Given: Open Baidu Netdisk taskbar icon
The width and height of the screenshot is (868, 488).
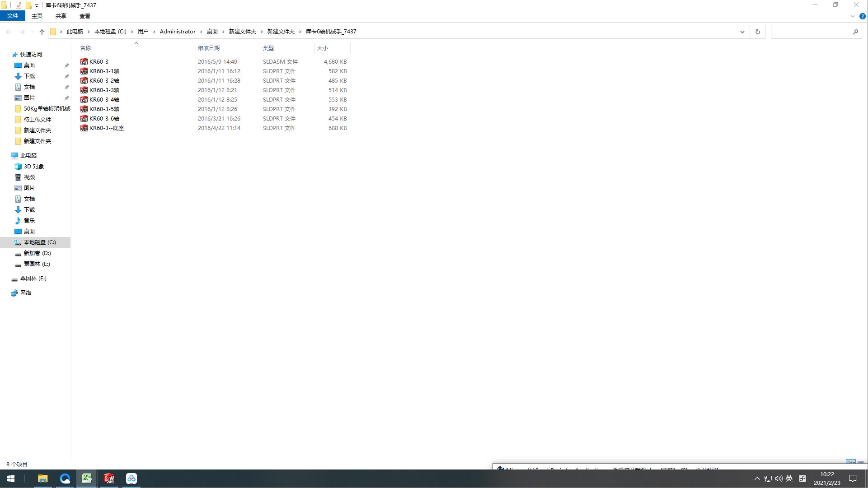Looking at the screenshot, I should (131, 479).
